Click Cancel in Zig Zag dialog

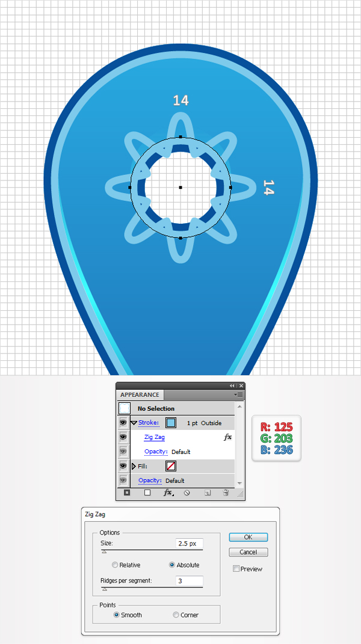coord(248,552)
